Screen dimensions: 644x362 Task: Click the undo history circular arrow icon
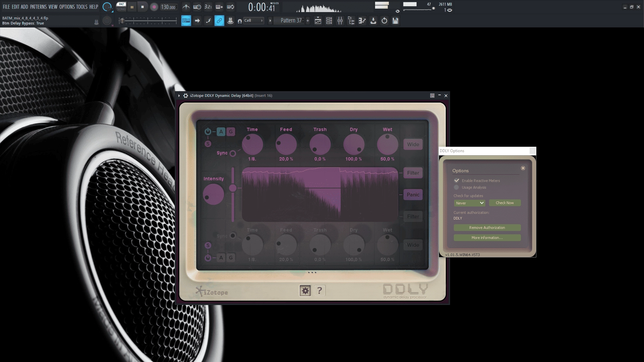point(384,21)
